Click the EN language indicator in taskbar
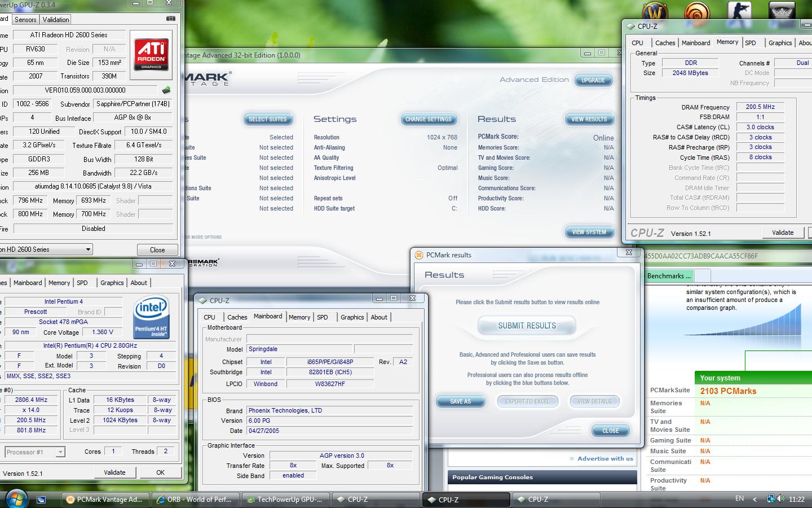Image resolution: width=812 pixels, height=508 pixels. click(x=739, y=499)
